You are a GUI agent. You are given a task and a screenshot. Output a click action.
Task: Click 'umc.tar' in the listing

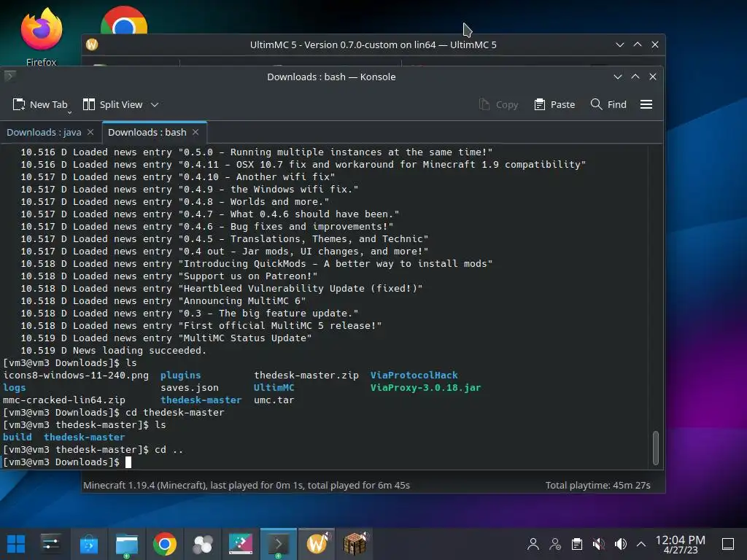(274, 400)
